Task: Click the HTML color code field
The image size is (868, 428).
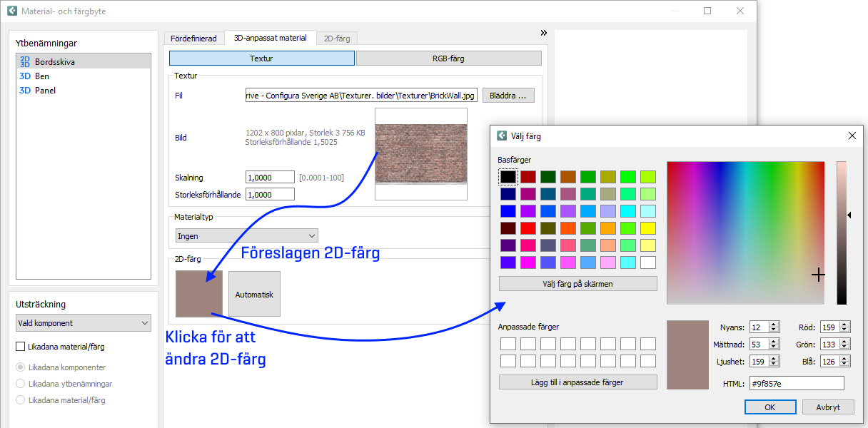Action: pyautogui.click(x=797, y=384)
